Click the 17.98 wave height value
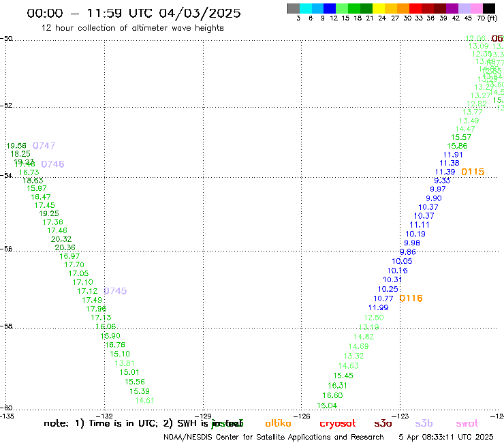504x443 pixels. [96, 309]
